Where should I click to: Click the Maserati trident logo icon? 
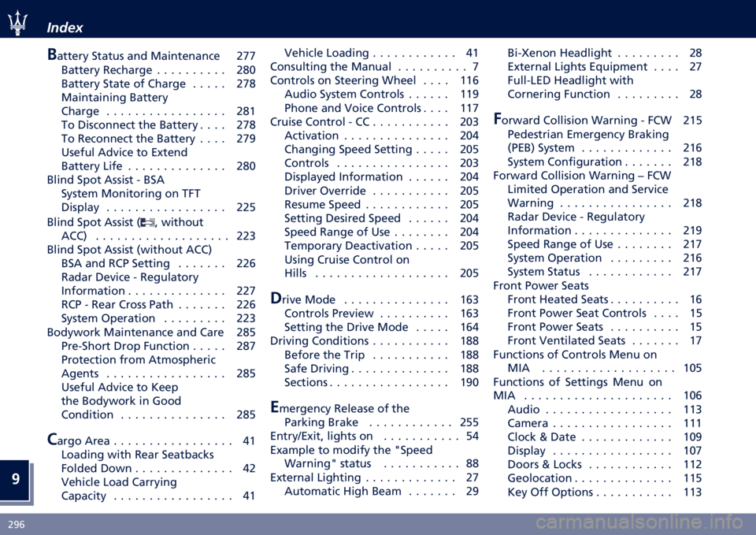point(18,23)
